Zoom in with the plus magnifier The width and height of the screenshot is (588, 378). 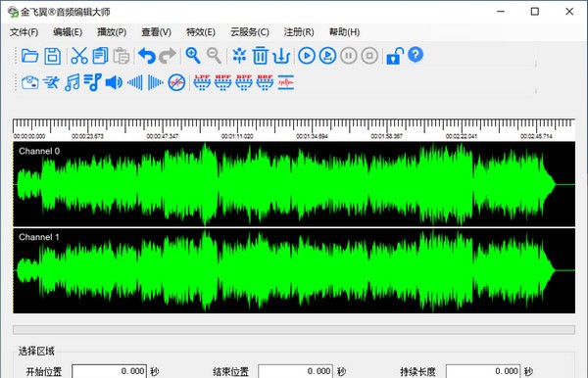coord(193,56)
